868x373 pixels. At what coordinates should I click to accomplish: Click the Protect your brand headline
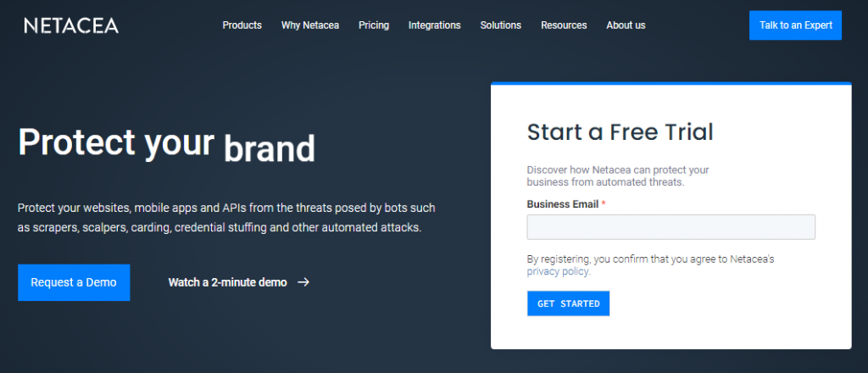[x=166, y=144]
